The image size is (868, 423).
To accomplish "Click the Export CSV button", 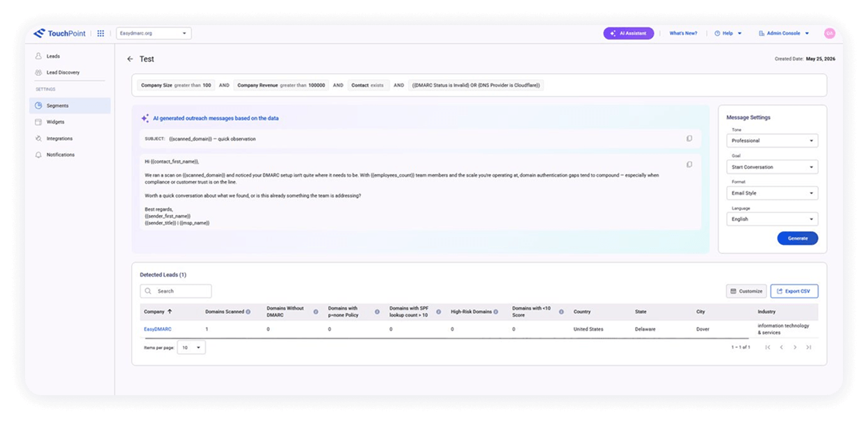I will (x=794, y=291).
